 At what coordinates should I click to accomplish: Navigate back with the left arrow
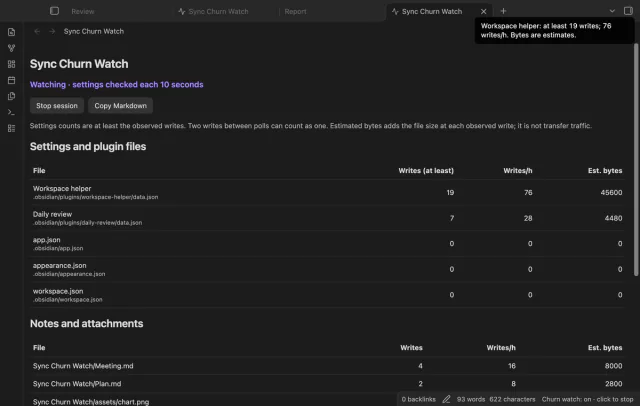(x=37, y=31)
